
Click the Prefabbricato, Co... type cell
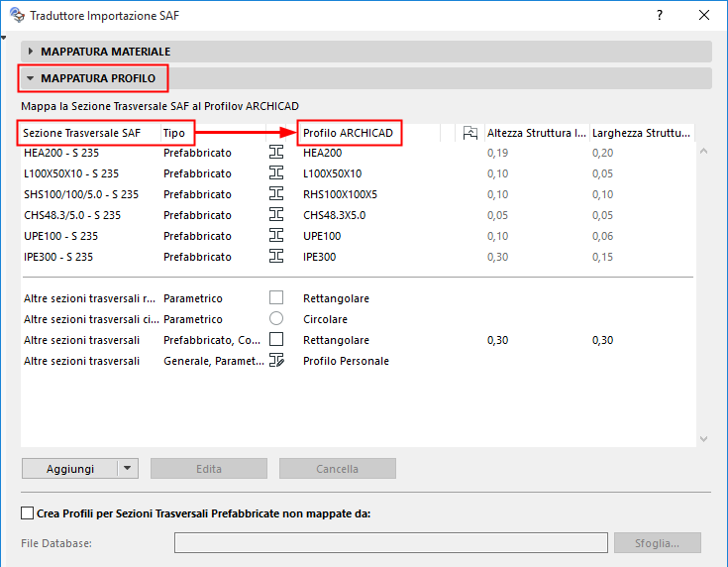click(x=212, y=340)
